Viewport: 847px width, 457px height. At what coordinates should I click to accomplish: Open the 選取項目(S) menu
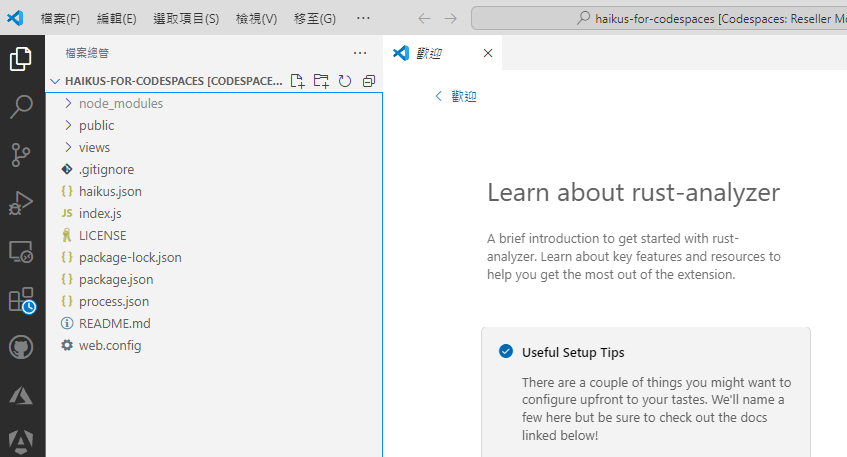tap(186, 19)
